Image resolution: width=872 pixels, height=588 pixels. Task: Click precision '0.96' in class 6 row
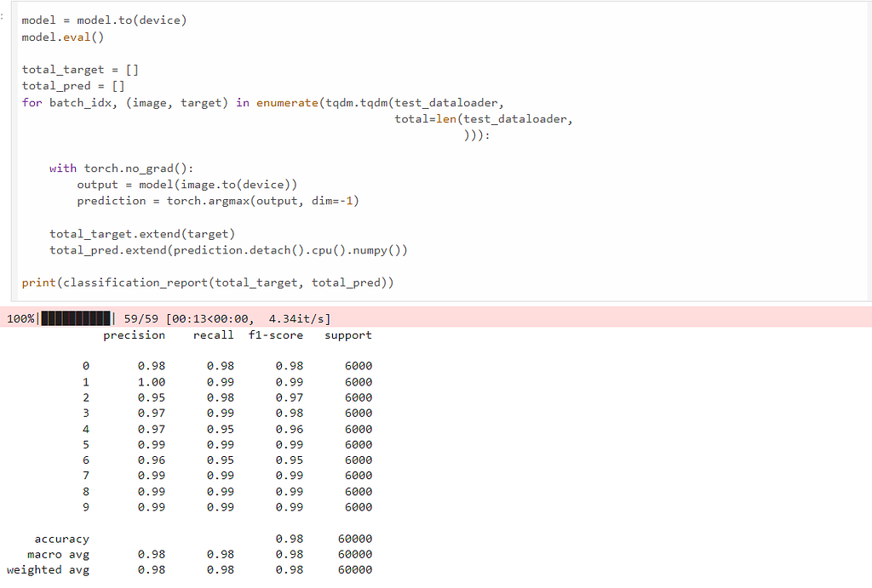(x=152, y=460)
